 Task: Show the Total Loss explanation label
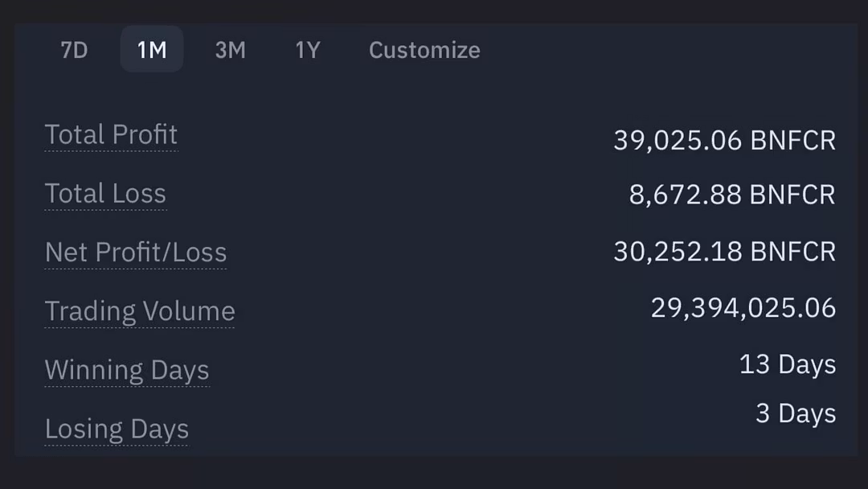pyautogui.click(x=105, y=193)
